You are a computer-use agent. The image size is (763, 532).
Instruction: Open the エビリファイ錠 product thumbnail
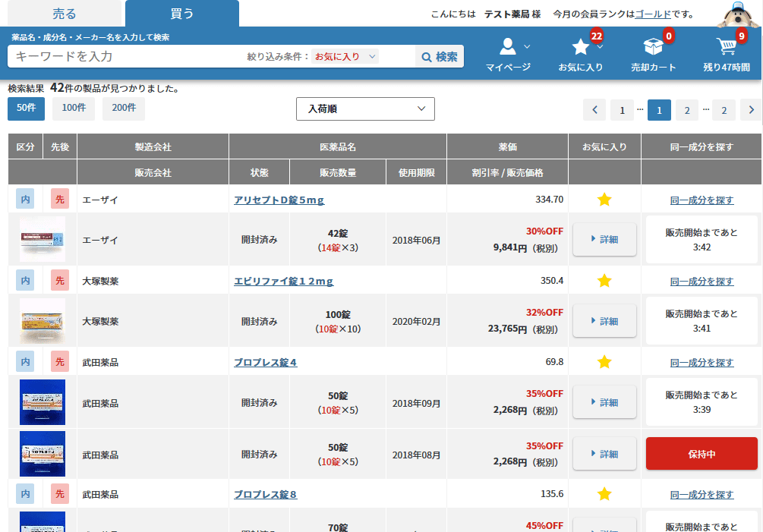[43, 321]
